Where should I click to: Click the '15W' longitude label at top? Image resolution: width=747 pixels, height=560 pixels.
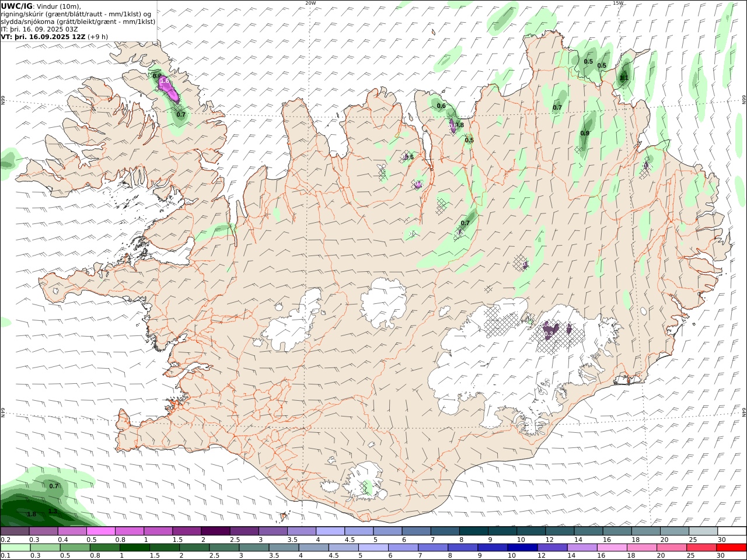click(x=618, y=3)
